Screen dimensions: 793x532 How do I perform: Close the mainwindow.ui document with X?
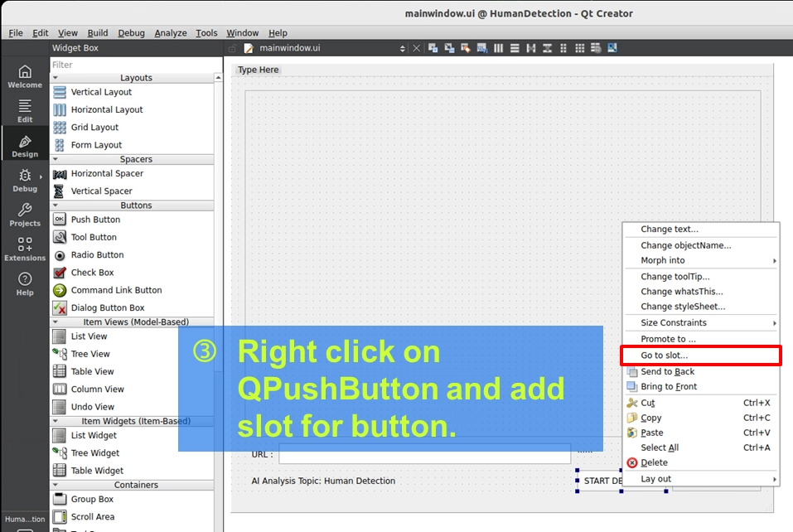(x=416, y=48)
